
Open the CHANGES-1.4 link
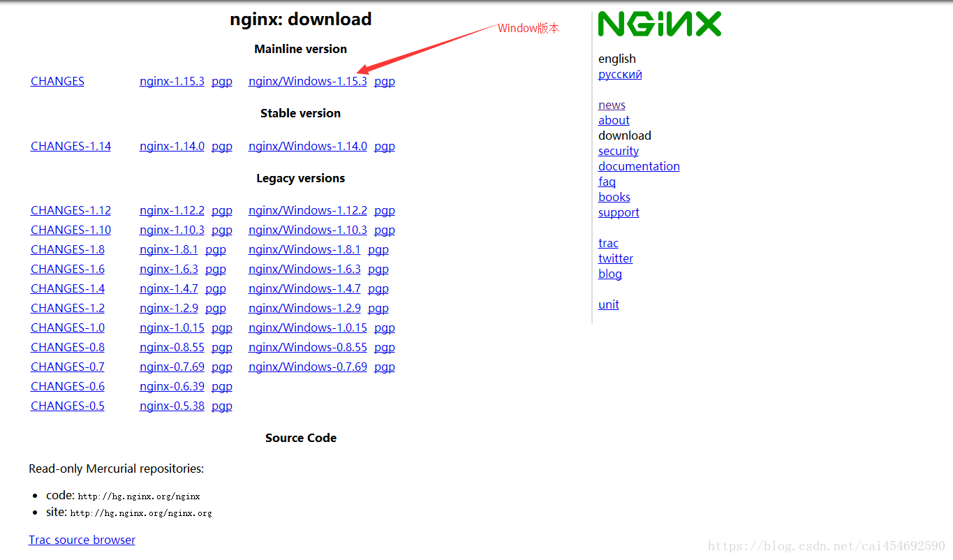(68, 288)
